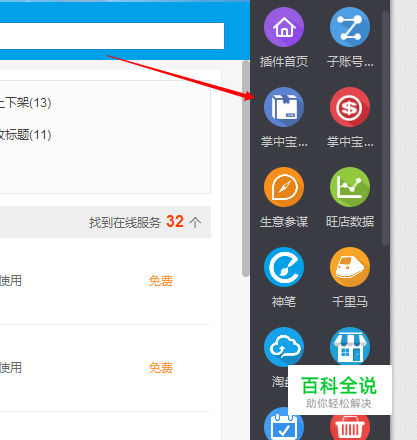417x440 pixels.
Task: Click the 神笔 text label
Action: coord(284,302)
